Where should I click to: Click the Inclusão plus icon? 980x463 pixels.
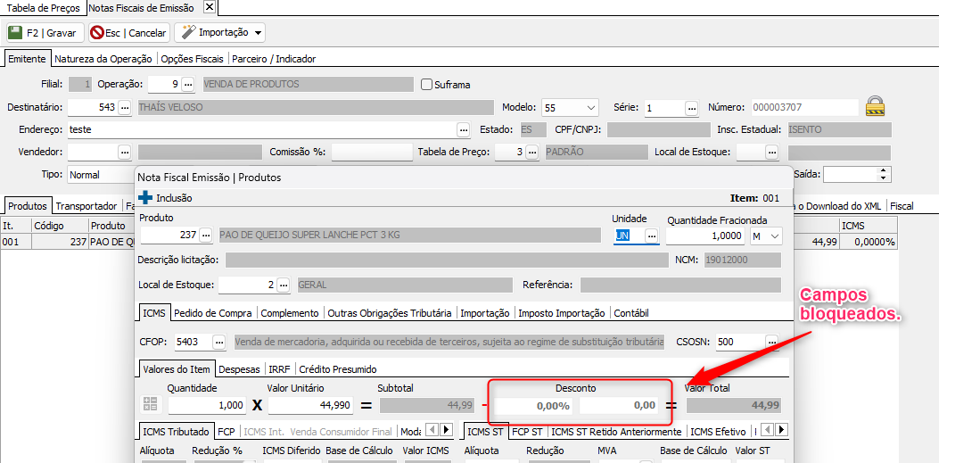(145, 197)
